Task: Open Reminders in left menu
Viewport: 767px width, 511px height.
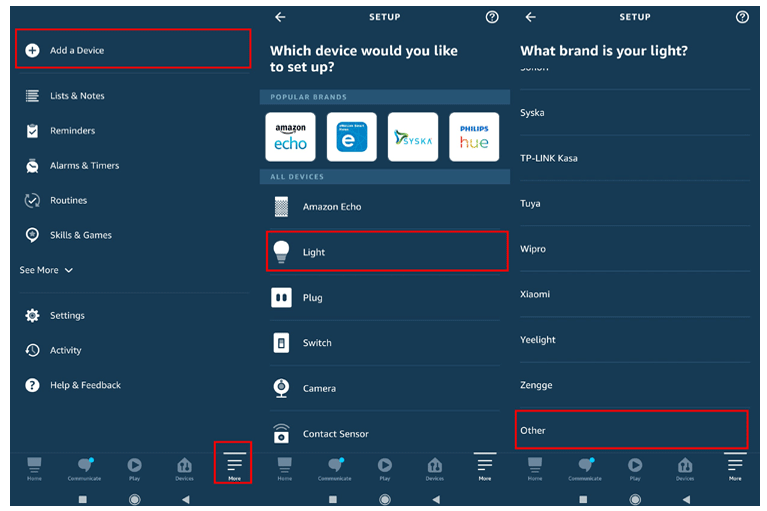Action: (133, 131)
